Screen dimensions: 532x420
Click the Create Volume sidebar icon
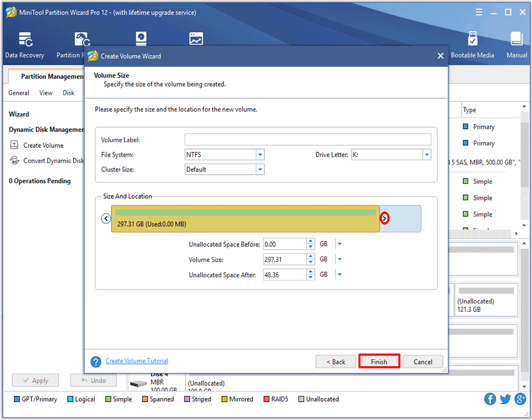(14, 145)
